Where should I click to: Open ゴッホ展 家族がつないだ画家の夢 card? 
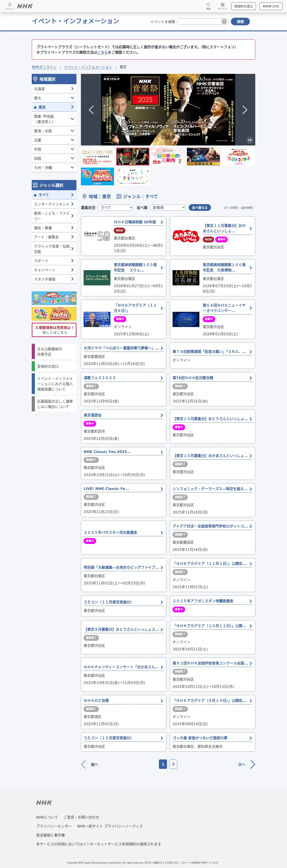(212, 742)
